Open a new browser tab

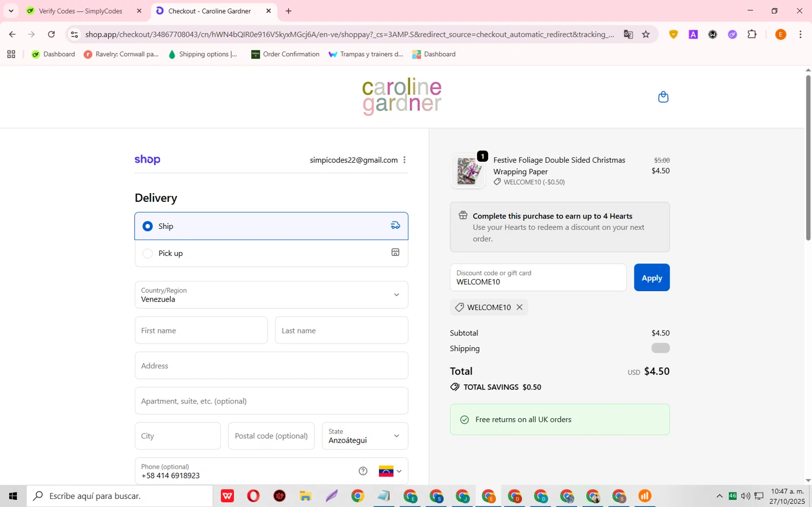coord(289,11)
